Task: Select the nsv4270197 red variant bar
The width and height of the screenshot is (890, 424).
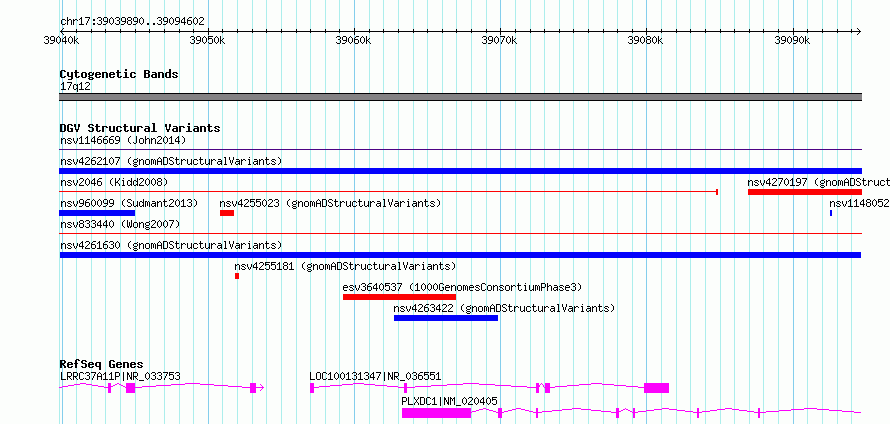Action: [x=805, y=192]
